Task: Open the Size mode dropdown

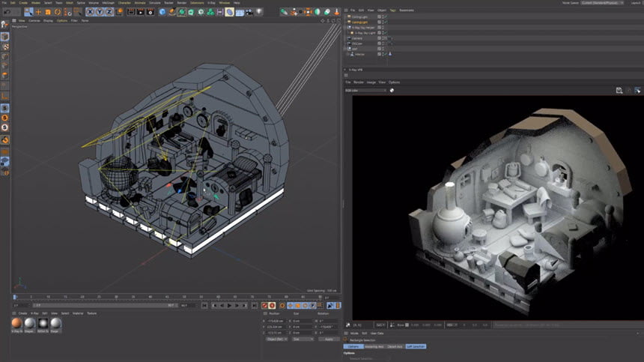Action: (303, 339)
